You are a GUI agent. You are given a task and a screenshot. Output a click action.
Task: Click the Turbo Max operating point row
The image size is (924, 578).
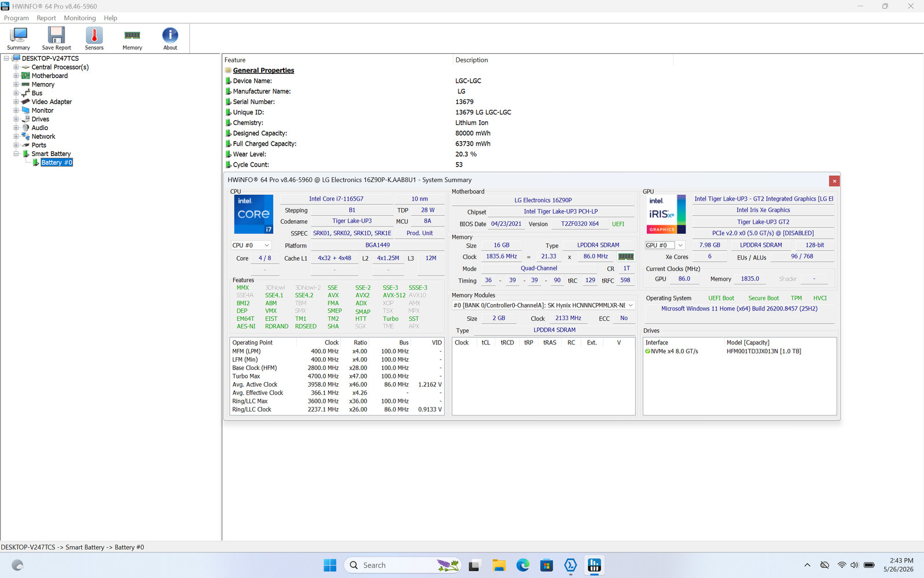coord(337,376)
